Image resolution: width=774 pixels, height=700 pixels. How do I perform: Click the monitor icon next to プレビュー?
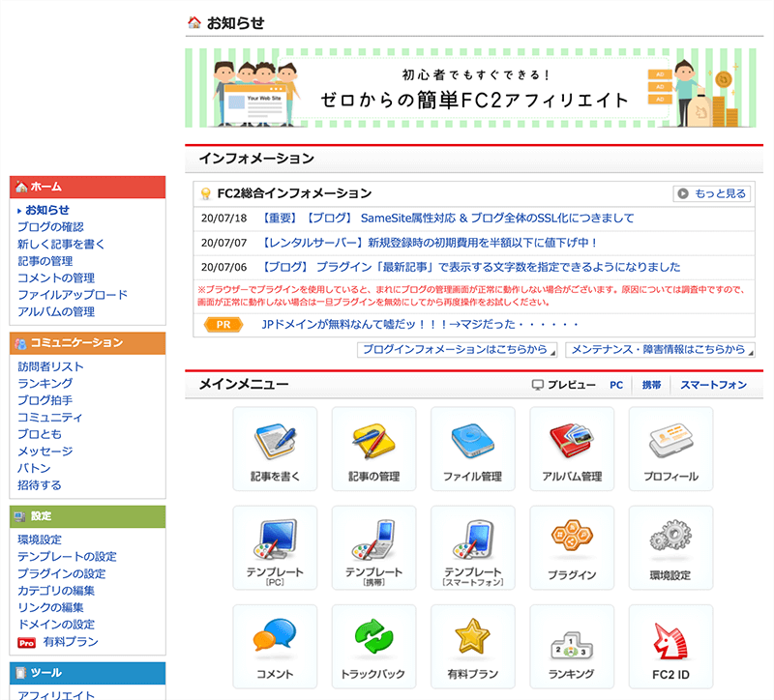click(538, 385)
